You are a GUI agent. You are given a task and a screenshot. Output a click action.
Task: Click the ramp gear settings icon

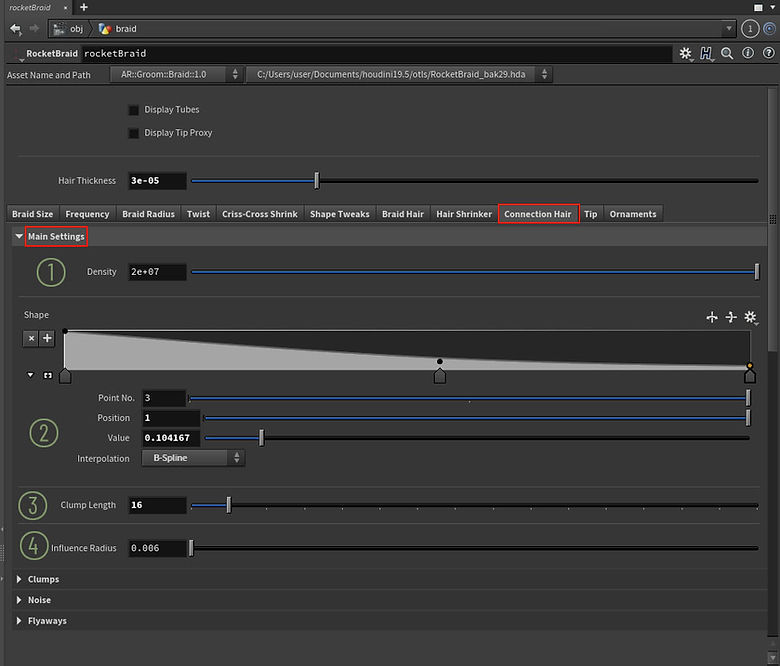click(x=750, y=317)
